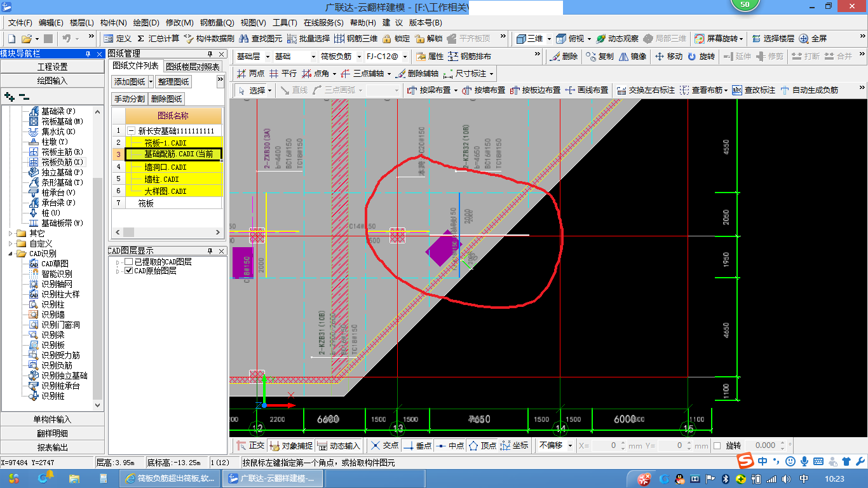Click the 删除图纸 button
The image size is (868, 488).
coord(166,98)
